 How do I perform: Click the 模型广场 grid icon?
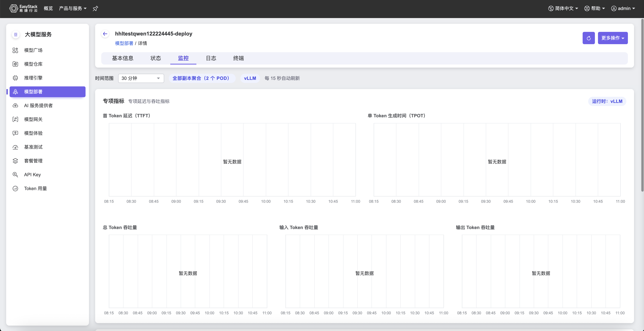pos(15,50)
